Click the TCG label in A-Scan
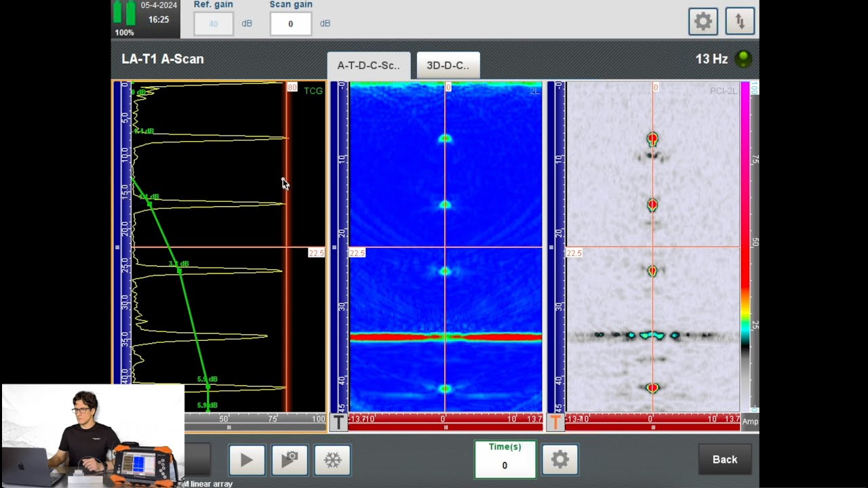868x488 pixels. pyautogui.click(x=313, y=91)
